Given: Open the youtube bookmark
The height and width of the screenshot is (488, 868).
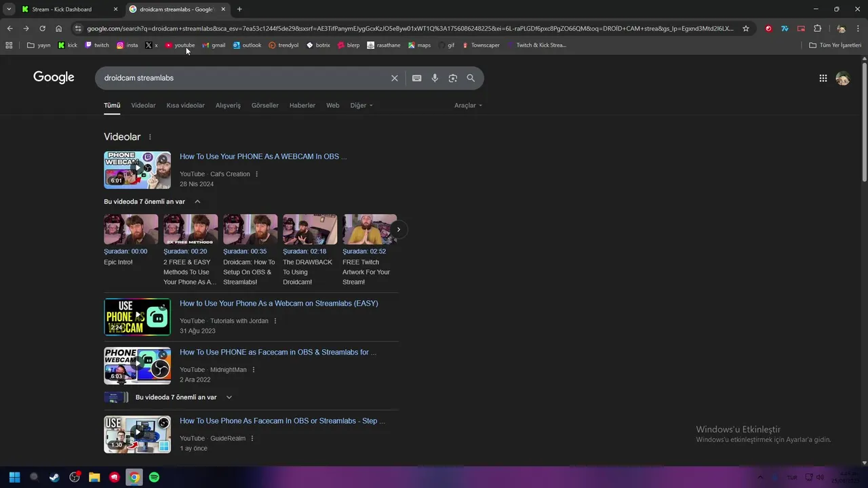Looking at the screenshot, I should (x=180, y=45).
